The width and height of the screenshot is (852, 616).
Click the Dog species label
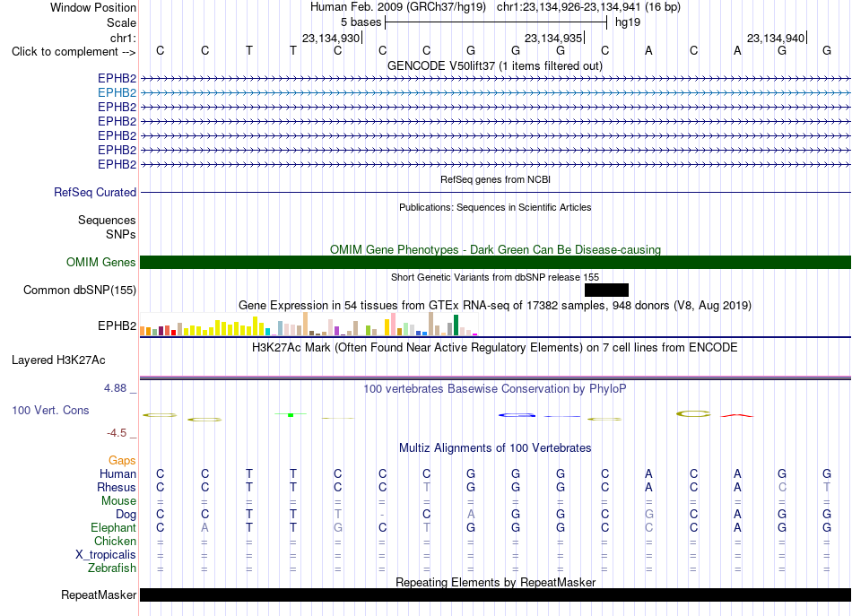pyautogui.click(x=126, y=514)
